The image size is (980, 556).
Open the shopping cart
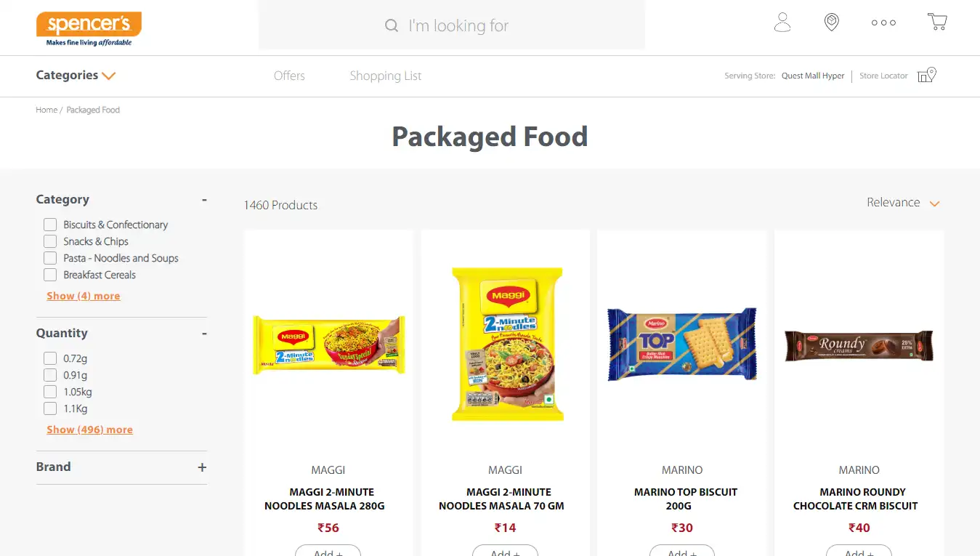937,22
